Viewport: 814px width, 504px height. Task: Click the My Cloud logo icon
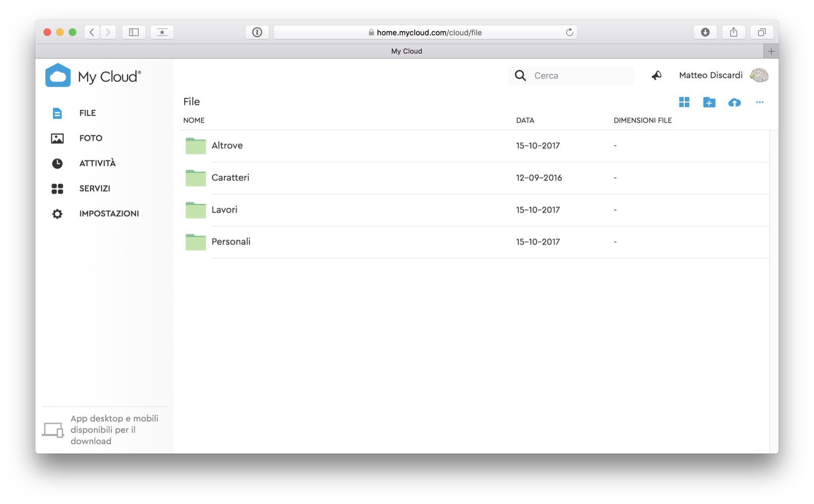click(58, 75)
